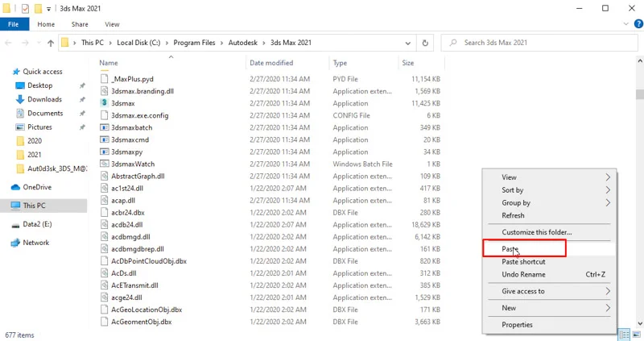644x341 pixels.
Task: Click the scroll up arrow of the file list scrollbar
Action: (639, 61)
